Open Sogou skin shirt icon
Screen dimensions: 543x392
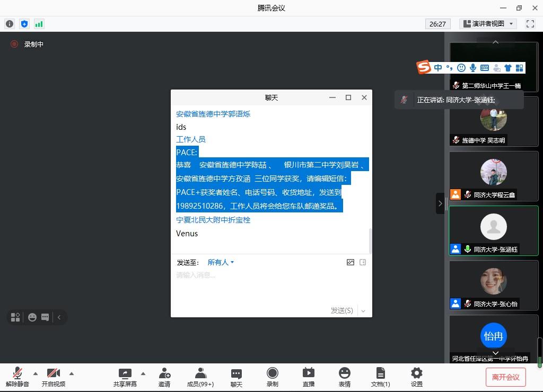(x=507, y=68)
